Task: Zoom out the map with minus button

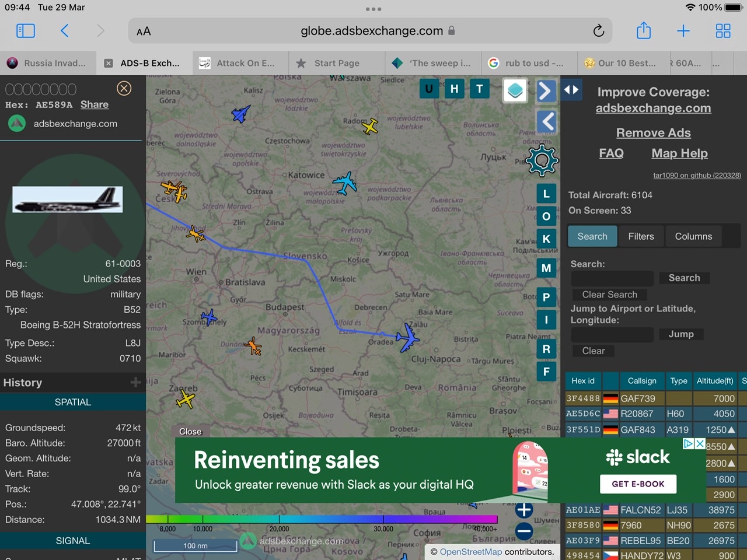Action: click(x=524, y=531)
